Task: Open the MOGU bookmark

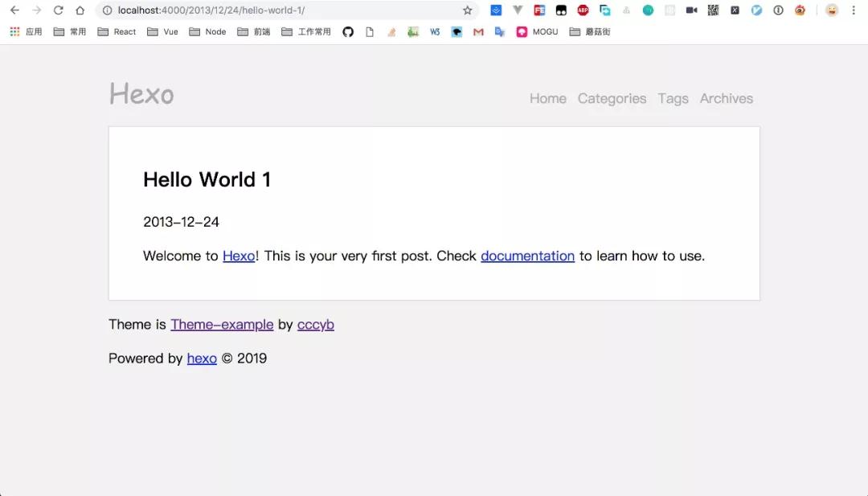Action: pyautogui.click(x=537, y=31)
